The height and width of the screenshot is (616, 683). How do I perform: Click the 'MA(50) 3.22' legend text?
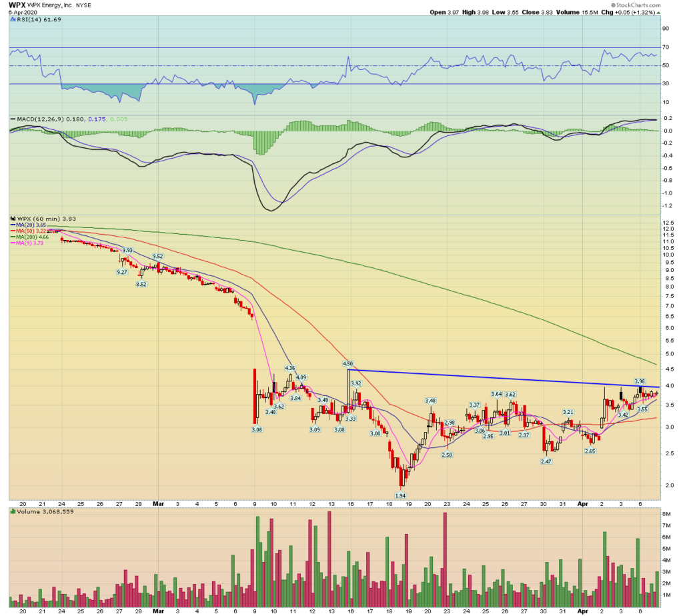pyautogui.click(x=31, y=231)
